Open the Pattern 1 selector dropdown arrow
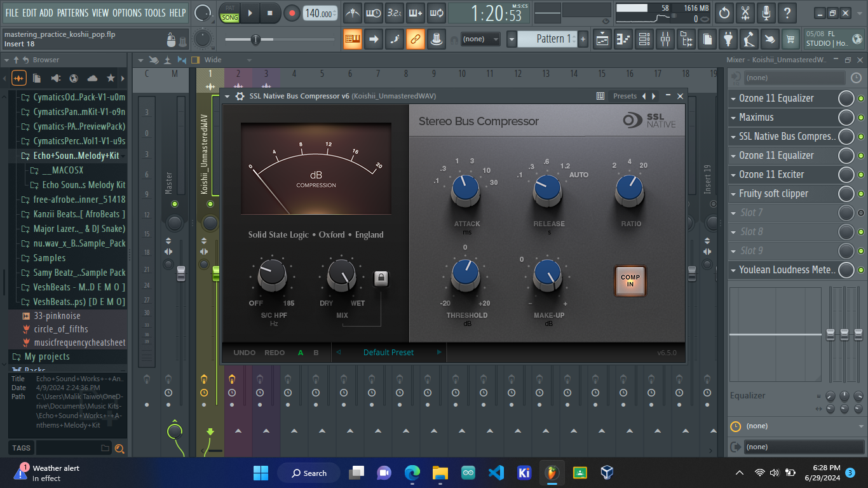 pyautogui.click(x=512, y=39)
